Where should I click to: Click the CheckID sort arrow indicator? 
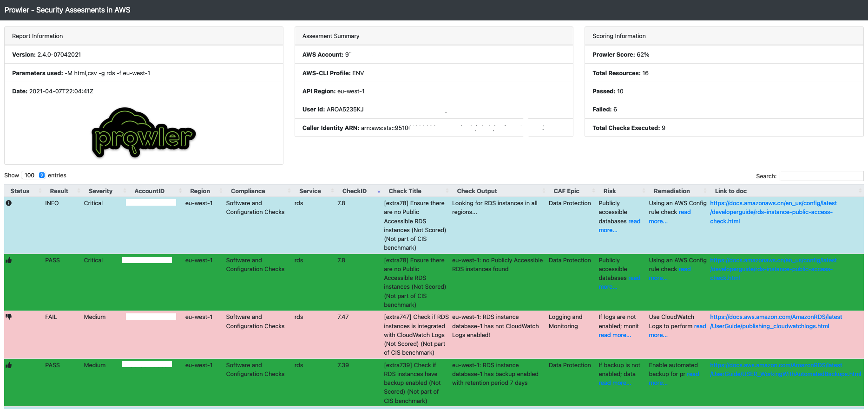pos(379,192)
